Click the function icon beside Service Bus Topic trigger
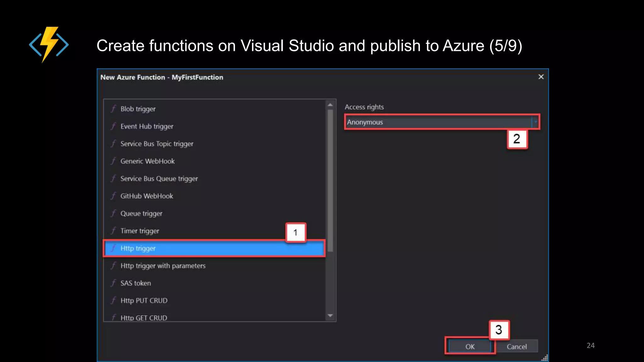644x362 pixels. pos(114,144)
